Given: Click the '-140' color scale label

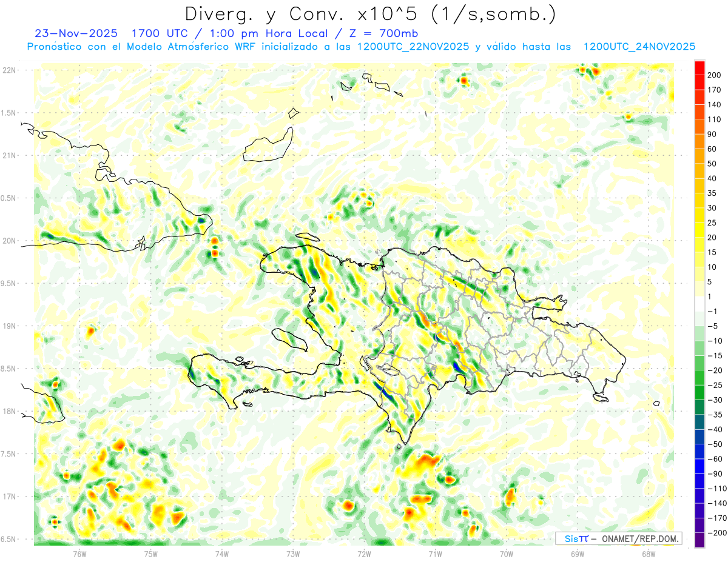Looking at the screenshot, I should [x=716, y=503].
